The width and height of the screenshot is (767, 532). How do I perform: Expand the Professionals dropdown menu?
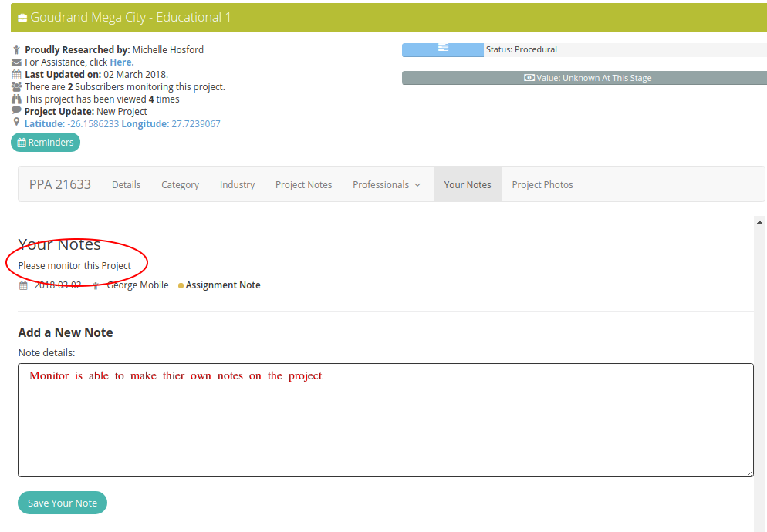(387, 185)
